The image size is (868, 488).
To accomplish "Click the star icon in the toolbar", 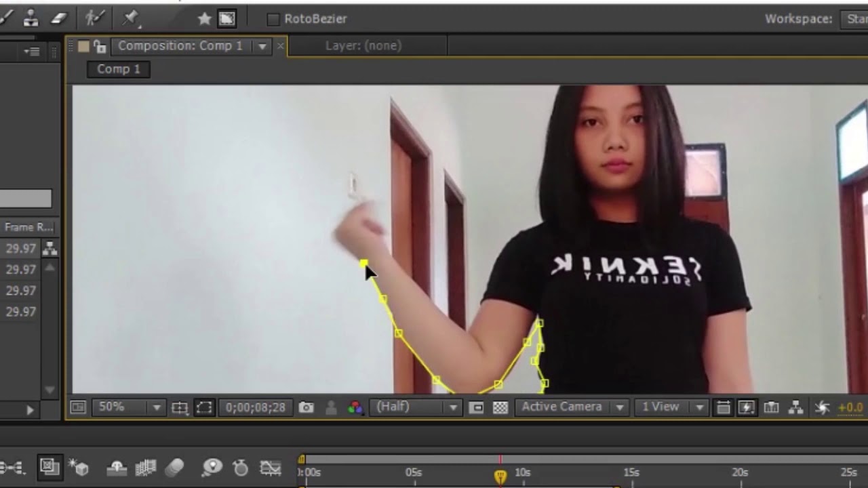I will click(204, 19).
